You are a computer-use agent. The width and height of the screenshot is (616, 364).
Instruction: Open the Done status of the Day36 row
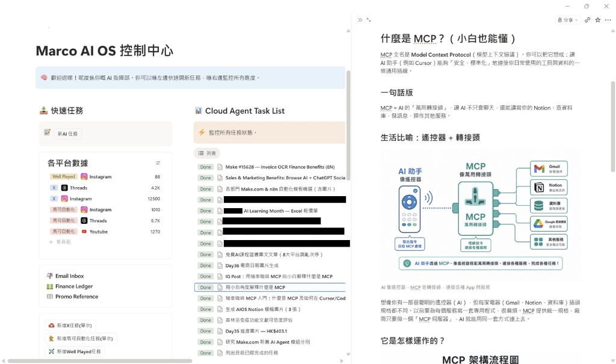206,266
